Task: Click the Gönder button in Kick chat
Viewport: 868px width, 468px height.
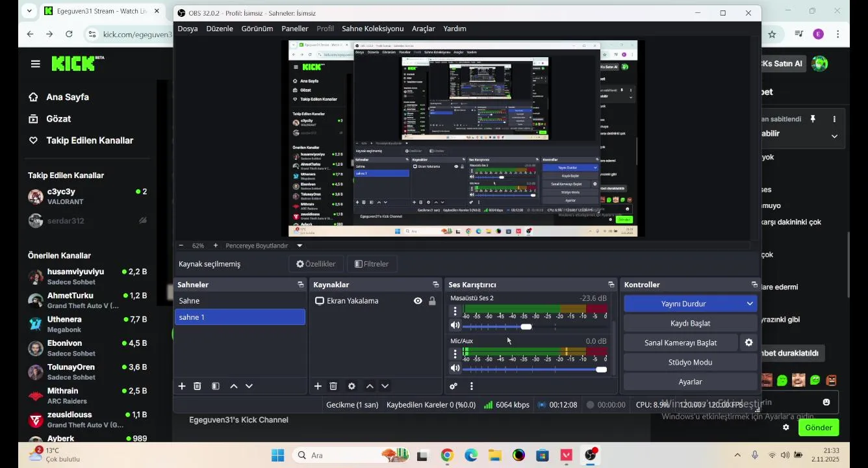Action: [819, 427]
